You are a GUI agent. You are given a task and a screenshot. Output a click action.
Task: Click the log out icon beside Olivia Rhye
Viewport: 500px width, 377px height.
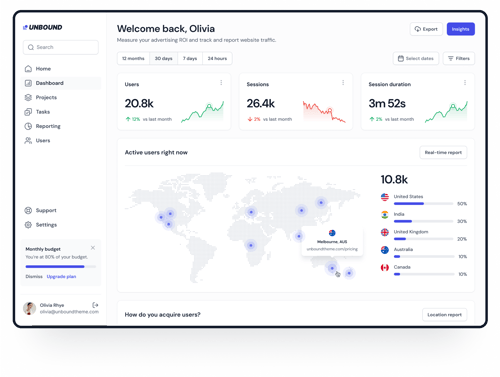pos(95,305)
